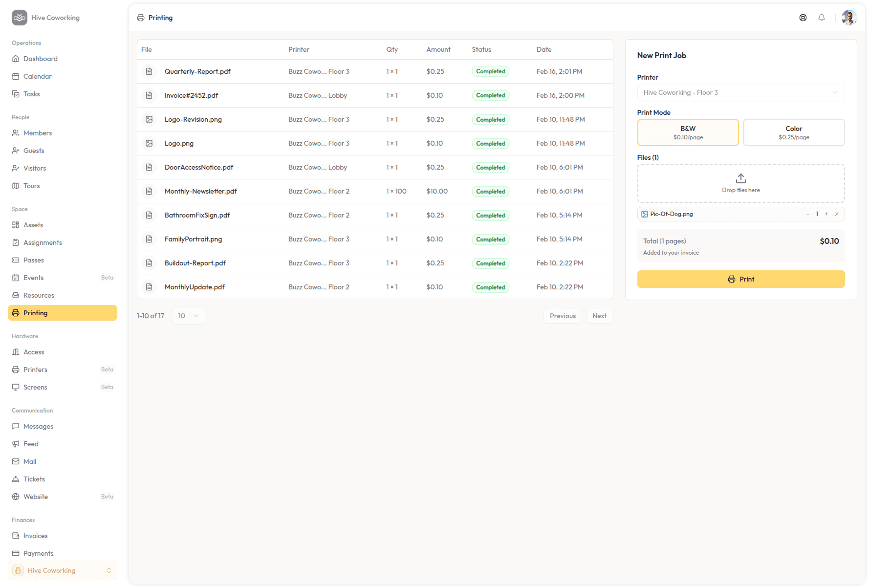This screenshot has width=869, height=588.
Task: Click image icon for Logo-Revision.png row
Action: coord(149,119)
